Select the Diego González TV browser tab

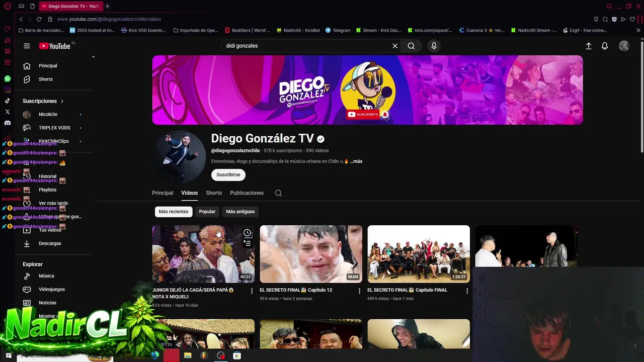(70, 6)
